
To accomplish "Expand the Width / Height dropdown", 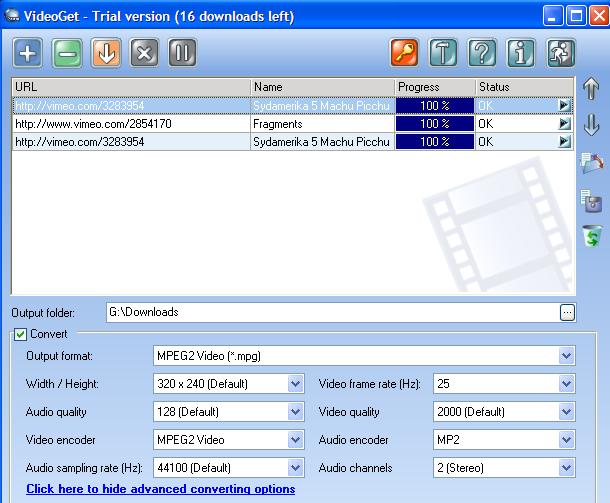I will (295, 384).
